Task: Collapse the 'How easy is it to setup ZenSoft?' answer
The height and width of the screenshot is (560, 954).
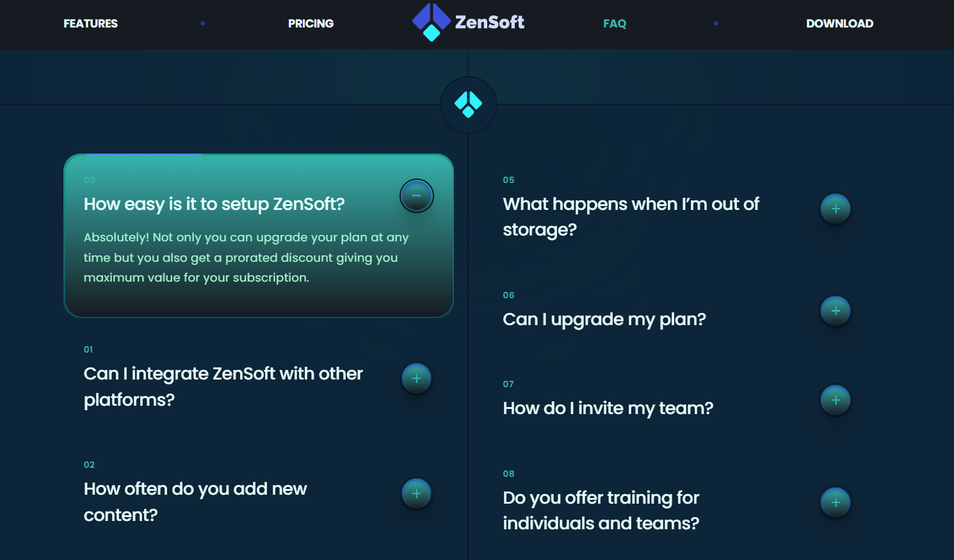Action: pos(416,196)
